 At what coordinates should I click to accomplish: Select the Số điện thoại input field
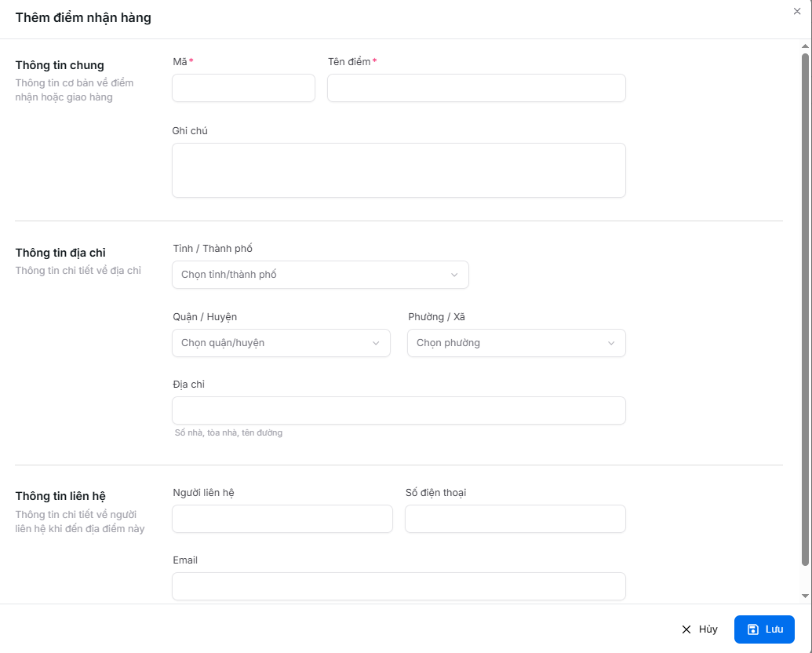pyautogui.click(x=515, y=519)
